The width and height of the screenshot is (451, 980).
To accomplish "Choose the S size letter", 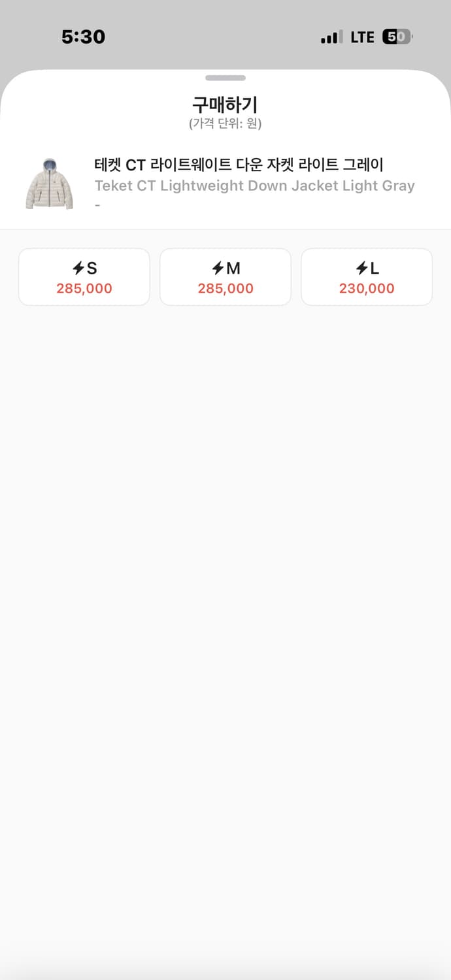I will click(92, 268).
